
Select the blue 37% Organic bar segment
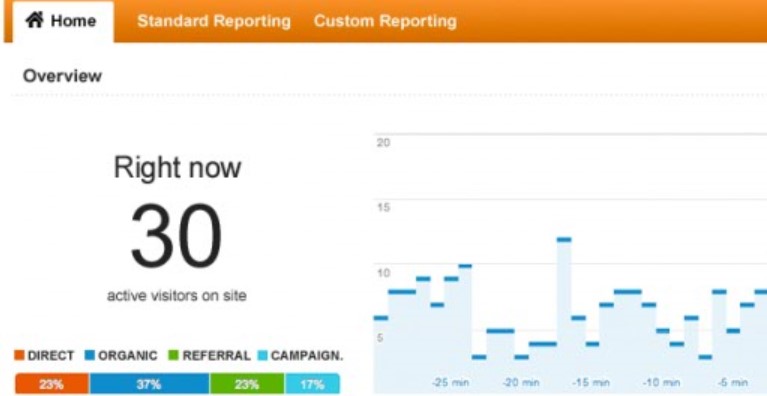149,384
